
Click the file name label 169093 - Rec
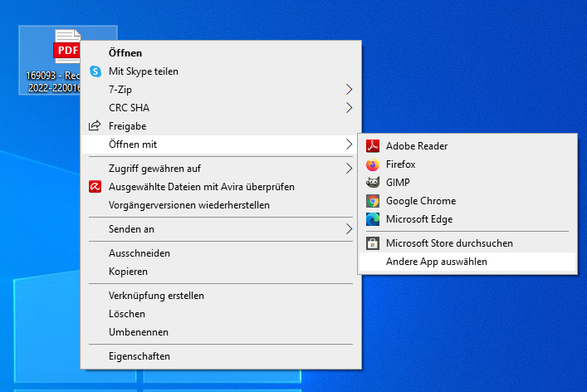pos(53,76)
